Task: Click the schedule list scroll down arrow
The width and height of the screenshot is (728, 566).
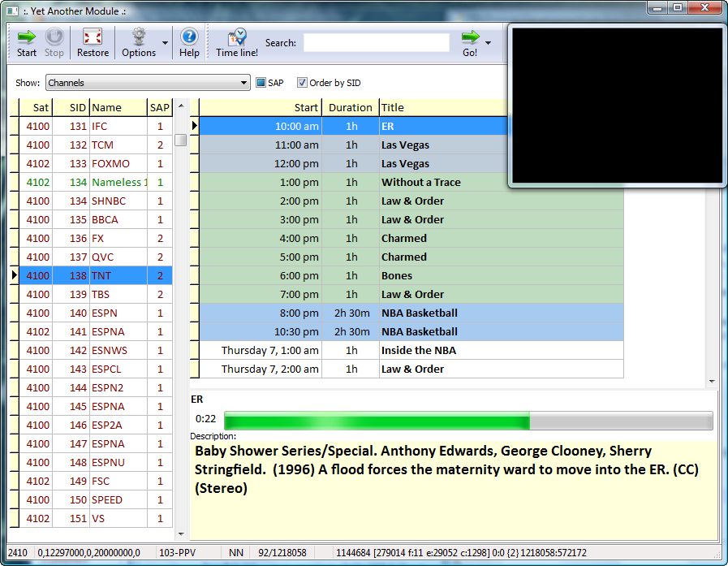Action: pyautogui.click(x=712, y=382)
